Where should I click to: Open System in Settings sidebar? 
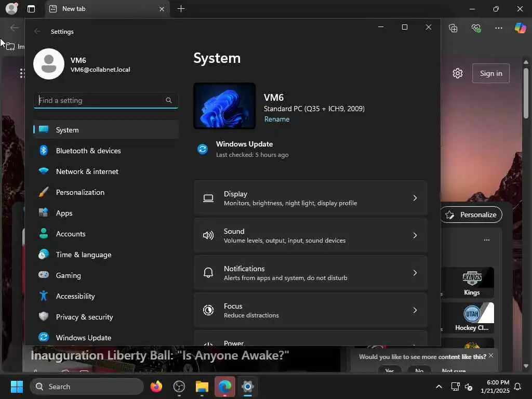coord(106,129)
